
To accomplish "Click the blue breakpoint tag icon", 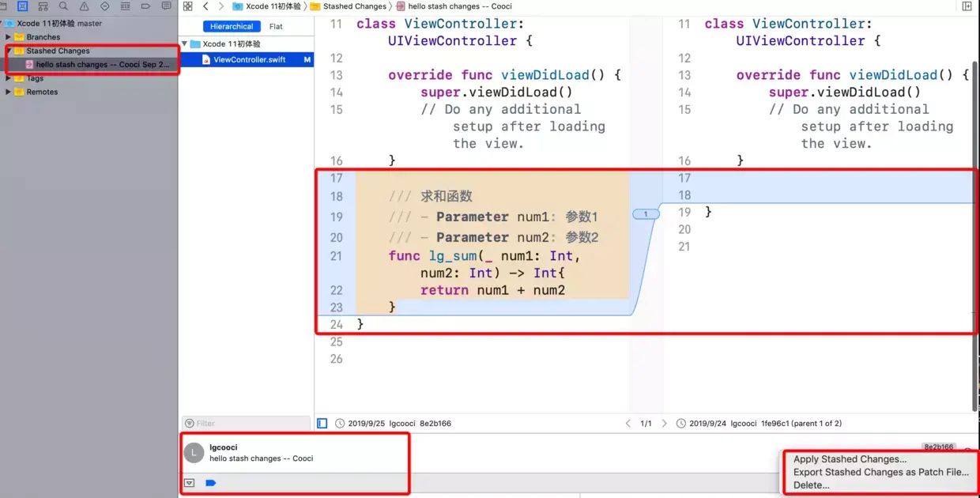I will 210,483.
